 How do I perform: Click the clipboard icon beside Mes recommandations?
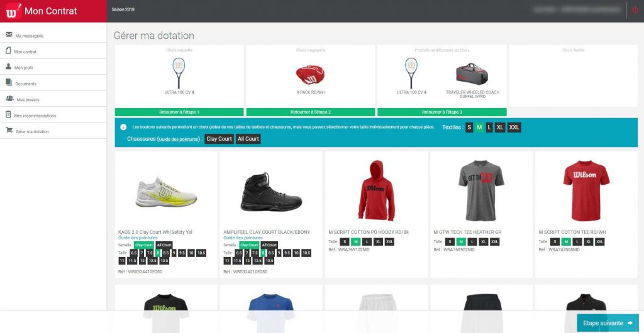click(8, 114)
